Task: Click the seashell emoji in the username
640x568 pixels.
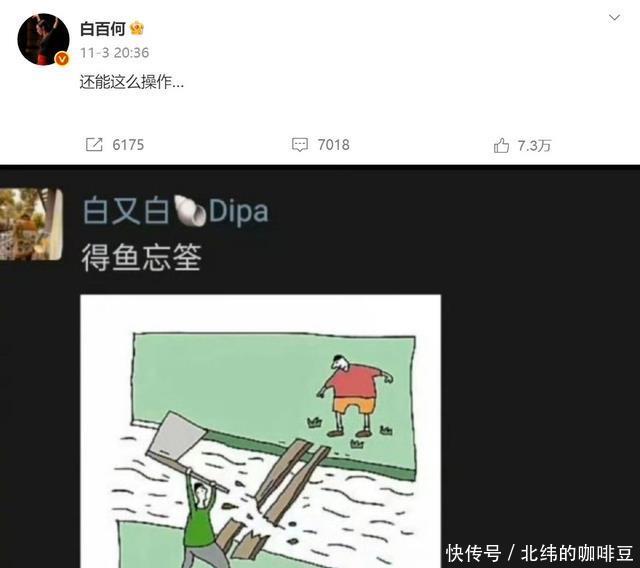Action: pyautogui.click(x=189, y=211)
